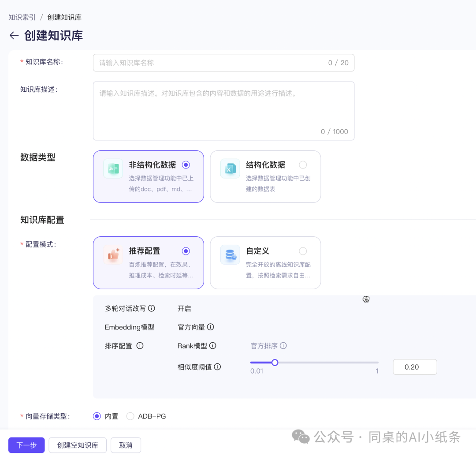Click the 推荐配置 card description text
Screen dimensions: 476x456
click(x=161, y=270)
